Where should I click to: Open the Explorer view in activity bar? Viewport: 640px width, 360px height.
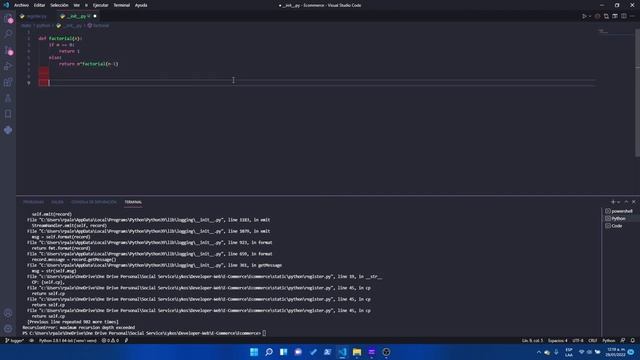tap(8, 19)
